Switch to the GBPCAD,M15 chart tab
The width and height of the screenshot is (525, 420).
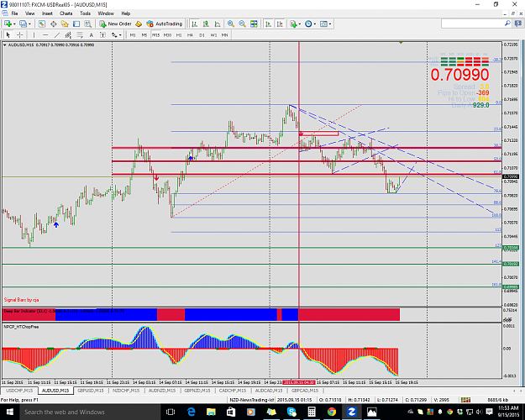pos(304,391)
